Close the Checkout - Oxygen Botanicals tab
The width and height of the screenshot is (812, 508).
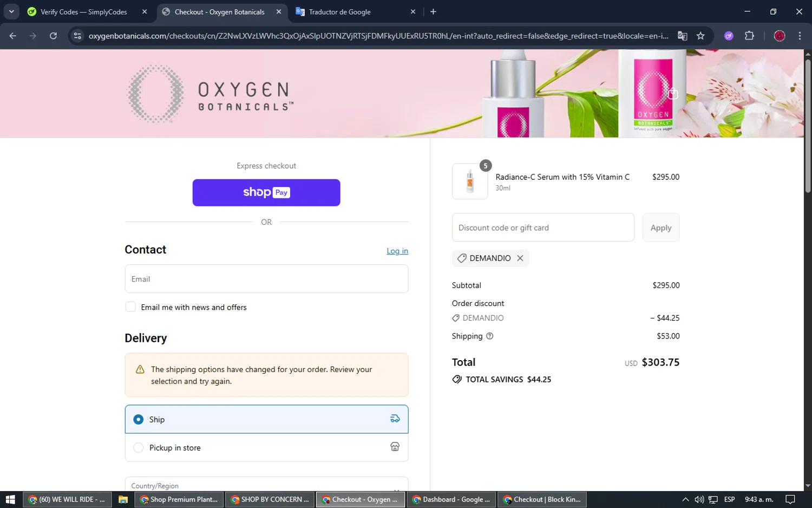point(279,11)
